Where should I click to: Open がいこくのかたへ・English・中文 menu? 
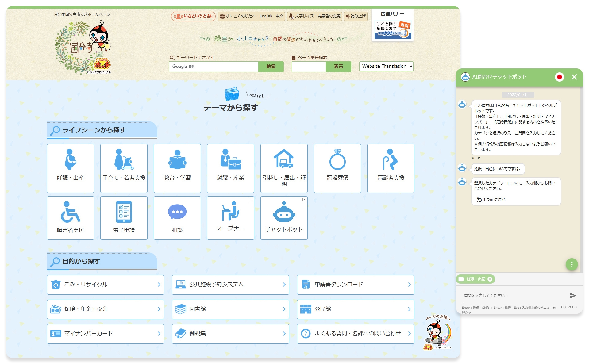click(252, 17)
